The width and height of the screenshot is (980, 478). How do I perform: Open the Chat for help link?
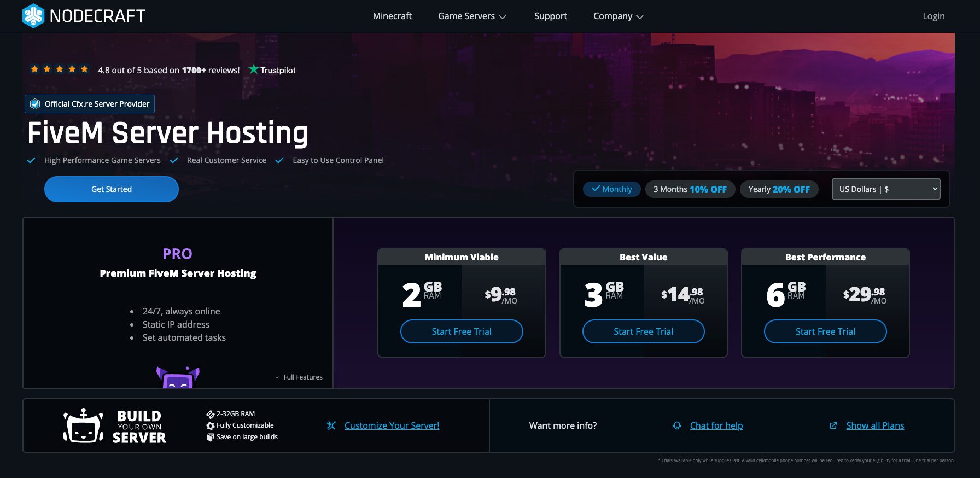pos(716,425)
